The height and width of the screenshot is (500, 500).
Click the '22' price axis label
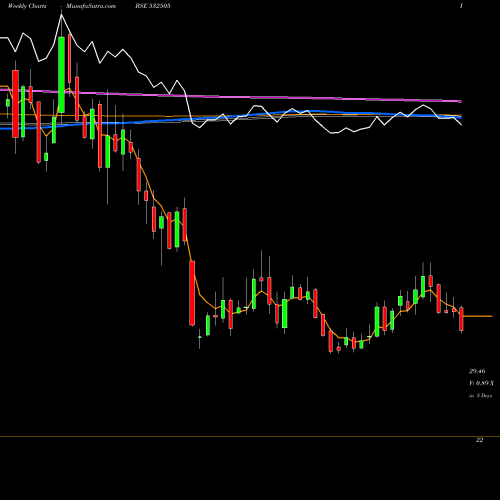click(x=479, y=440)
